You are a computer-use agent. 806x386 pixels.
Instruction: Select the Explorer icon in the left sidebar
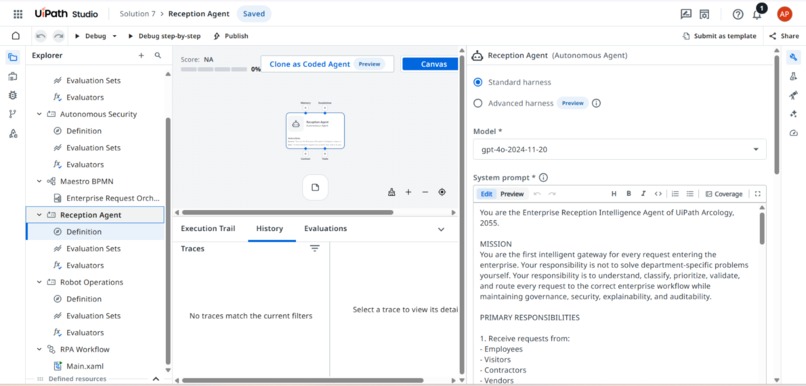pyautogui.click(x=13, y=58)
